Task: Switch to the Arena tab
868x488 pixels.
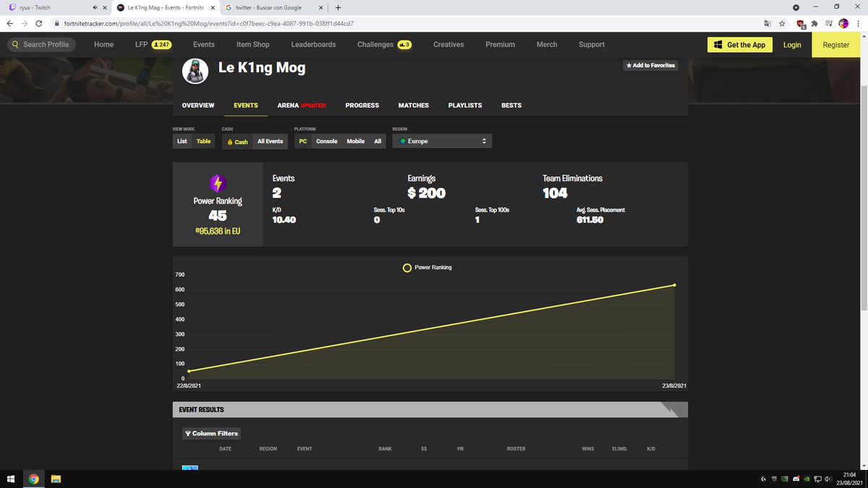Action: [302, 106]
